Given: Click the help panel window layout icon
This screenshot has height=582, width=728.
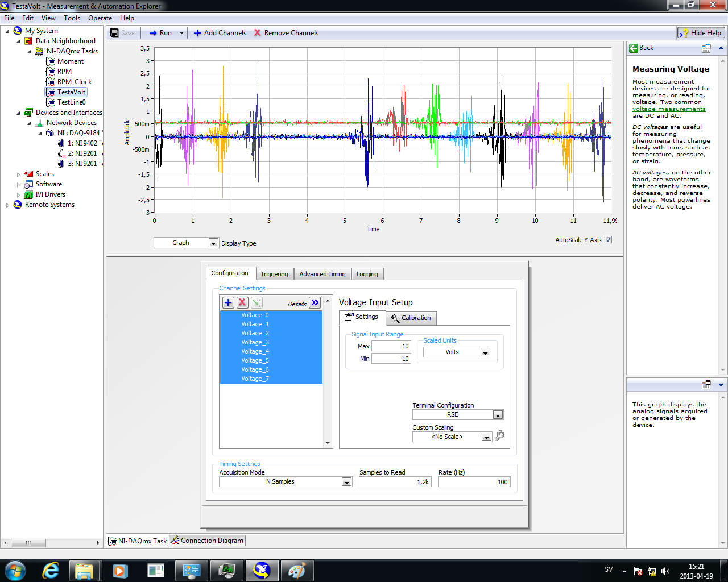Looking at the screenshot, I should click(x=706, y=48).
